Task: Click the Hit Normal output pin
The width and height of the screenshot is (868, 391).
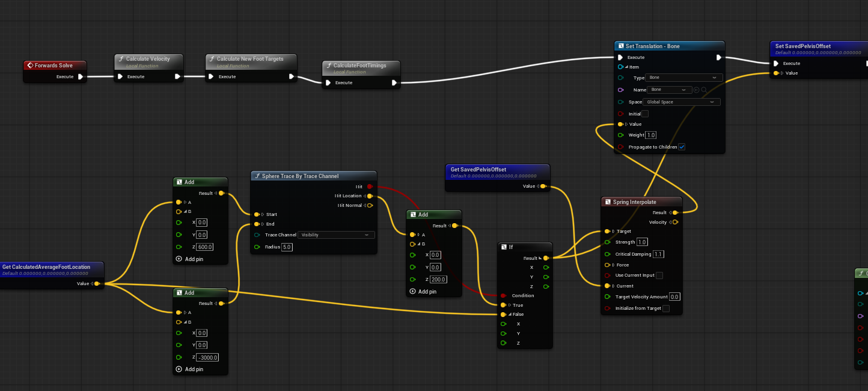Action: (x=370, y=206)
